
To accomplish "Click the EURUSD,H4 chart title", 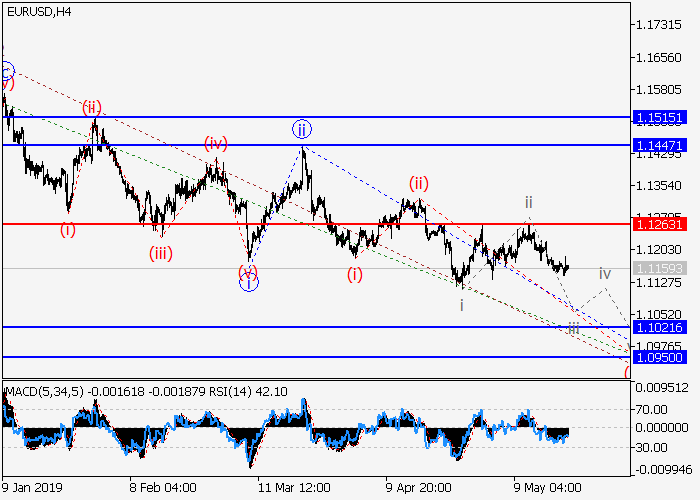I will (36, 11).
